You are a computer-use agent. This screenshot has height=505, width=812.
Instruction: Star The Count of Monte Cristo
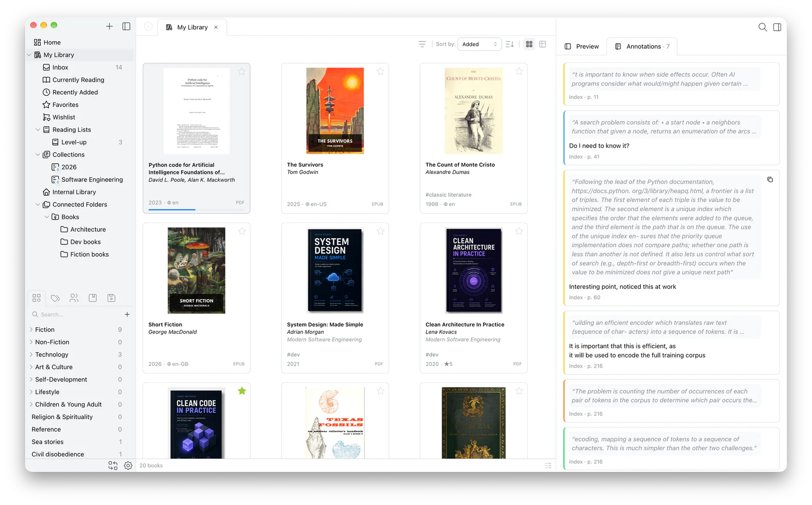pos(519,71)
